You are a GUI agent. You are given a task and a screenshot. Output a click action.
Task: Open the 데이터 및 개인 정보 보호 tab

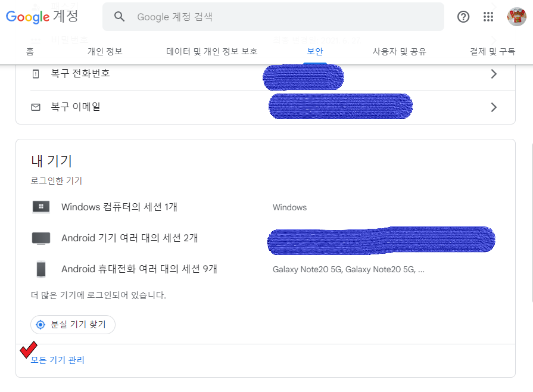point(211,51)
